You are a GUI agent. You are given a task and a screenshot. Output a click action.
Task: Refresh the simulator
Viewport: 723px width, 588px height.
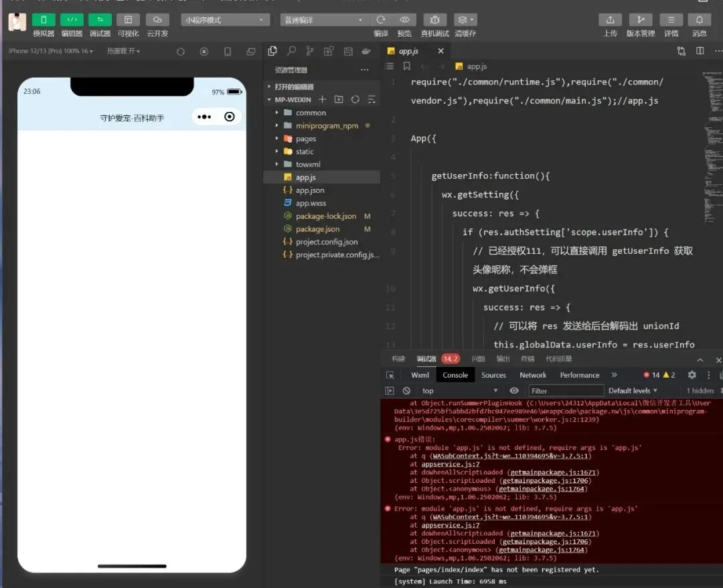click(181, 52)
